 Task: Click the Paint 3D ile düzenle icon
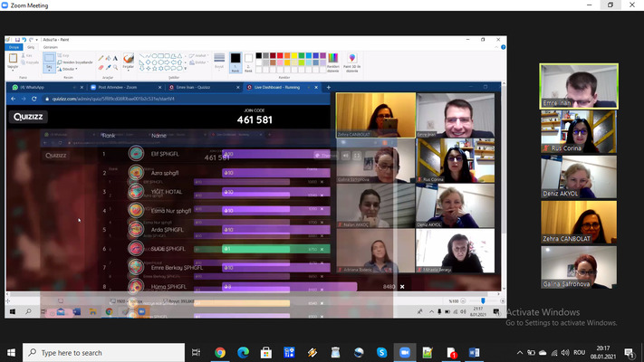[352, 62]
